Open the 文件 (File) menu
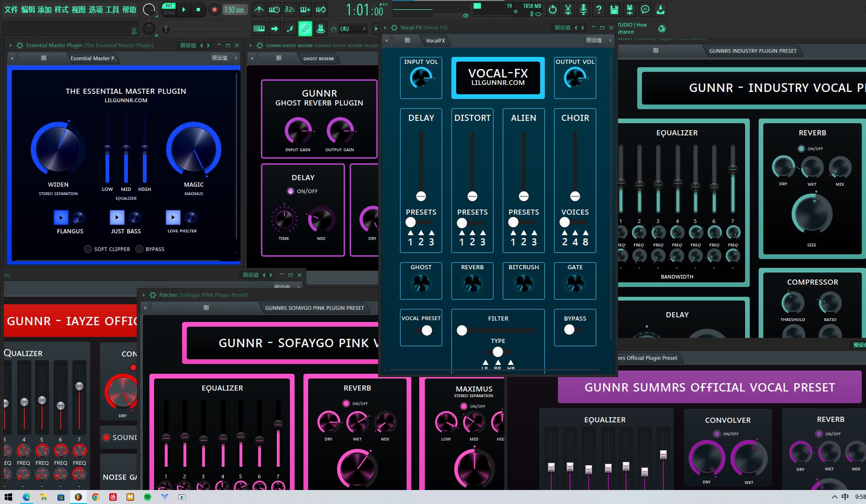 tap(11, 9)
